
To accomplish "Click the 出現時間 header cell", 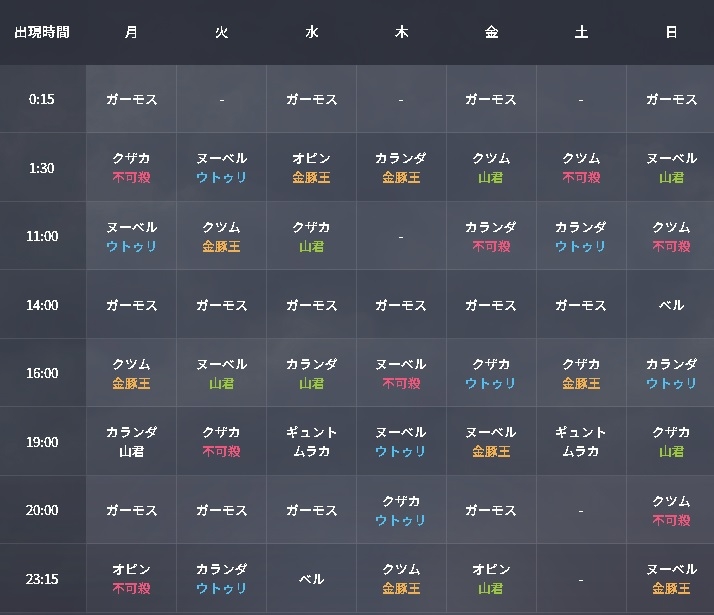I will pos(42,32).
